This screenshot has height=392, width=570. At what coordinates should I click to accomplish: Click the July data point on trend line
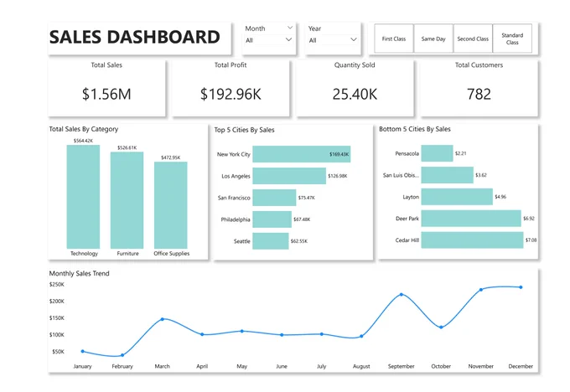pyautogui.click(x=322, y=334)
